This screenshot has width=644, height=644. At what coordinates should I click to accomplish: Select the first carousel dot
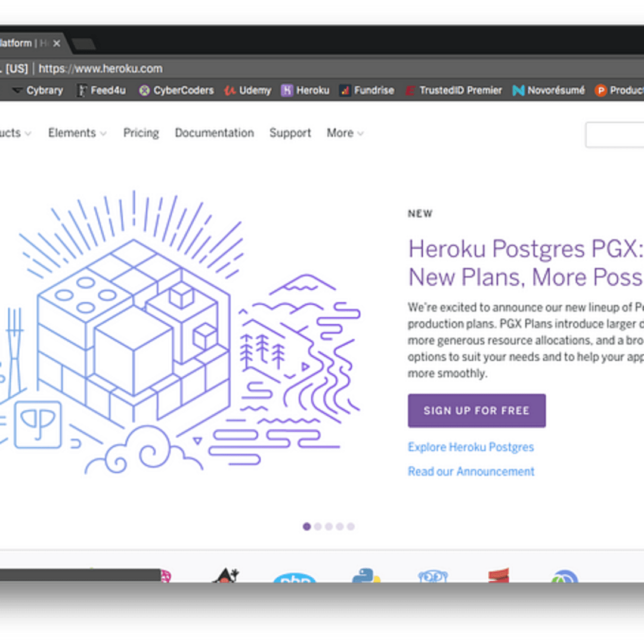click(306, 527)
